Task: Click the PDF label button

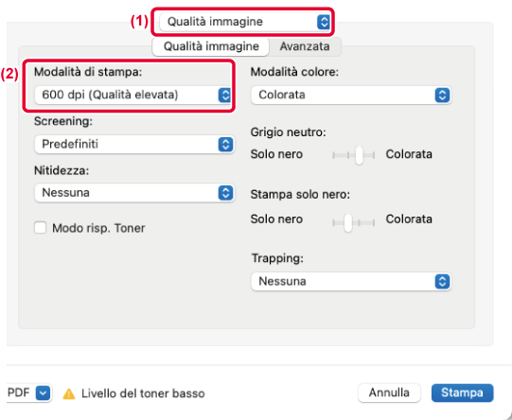Action: (18, 393)
